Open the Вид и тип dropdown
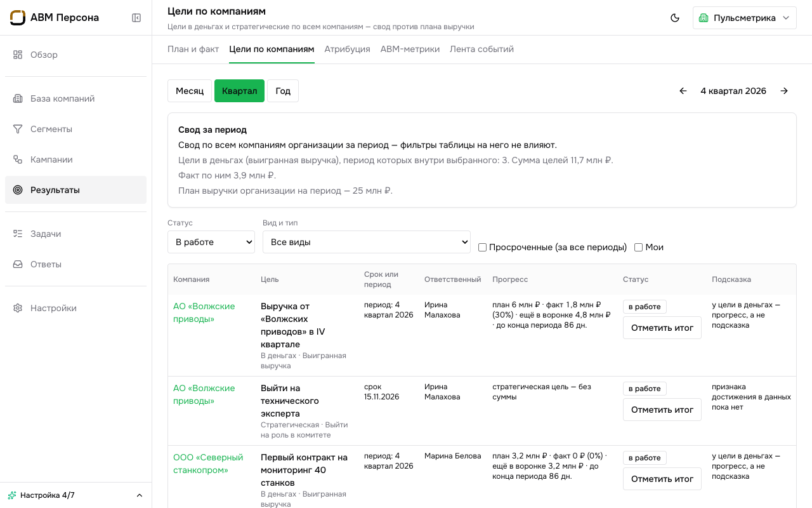 pyautogui.click(x=367, y=242)
